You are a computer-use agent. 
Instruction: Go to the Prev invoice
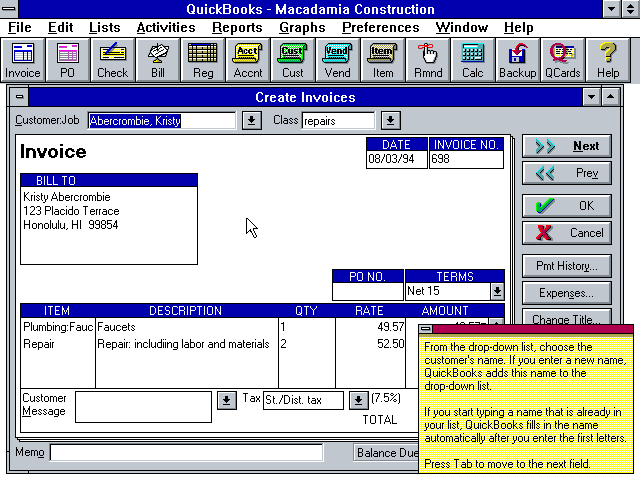click(567, 173)
